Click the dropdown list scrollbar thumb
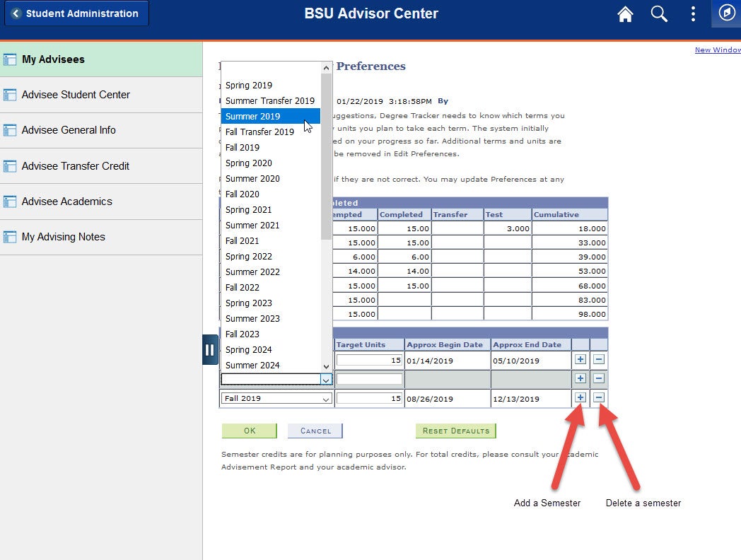 point(326,157)
